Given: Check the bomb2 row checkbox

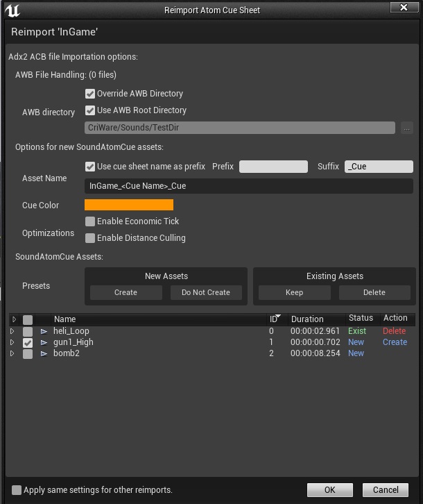Looking at the screenshot, I should coord(28,354).
